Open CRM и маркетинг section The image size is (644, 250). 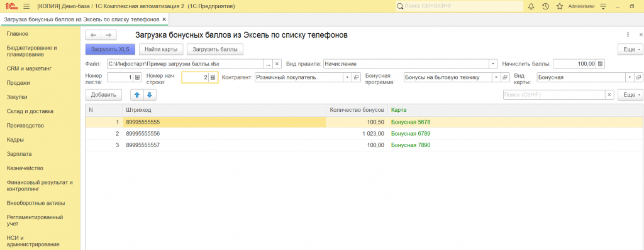(x=29, y=68)
